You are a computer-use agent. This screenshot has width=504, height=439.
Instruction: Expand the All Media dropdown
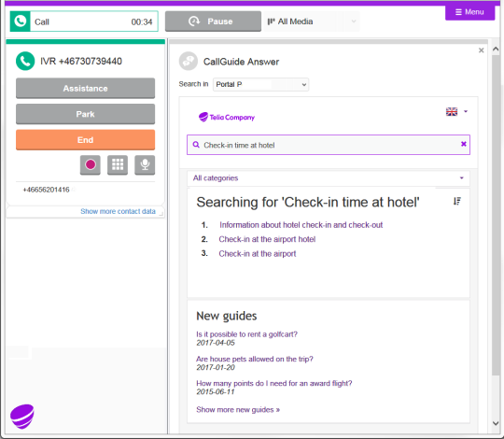(312, 21)
